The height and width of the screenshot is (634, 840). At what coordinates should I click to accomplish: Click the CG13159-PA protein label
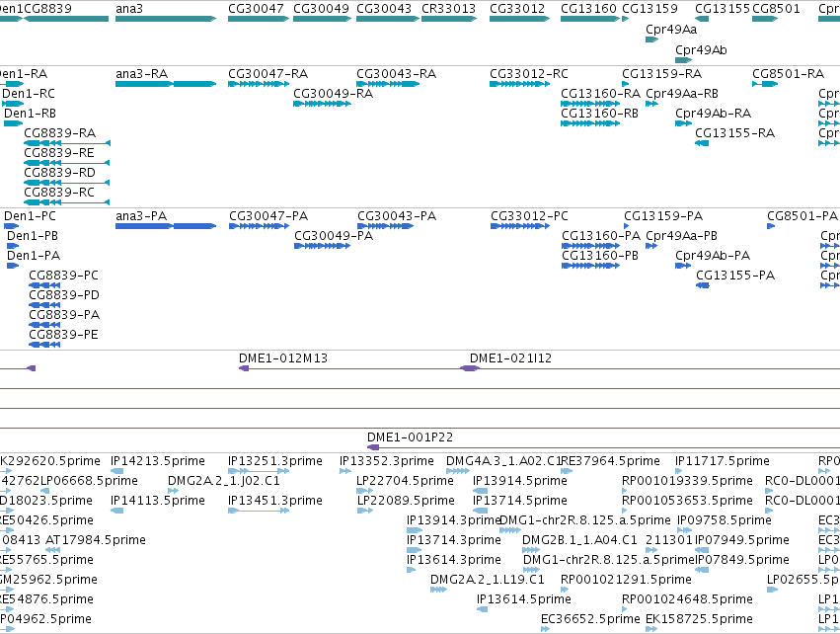coord(663,216)
